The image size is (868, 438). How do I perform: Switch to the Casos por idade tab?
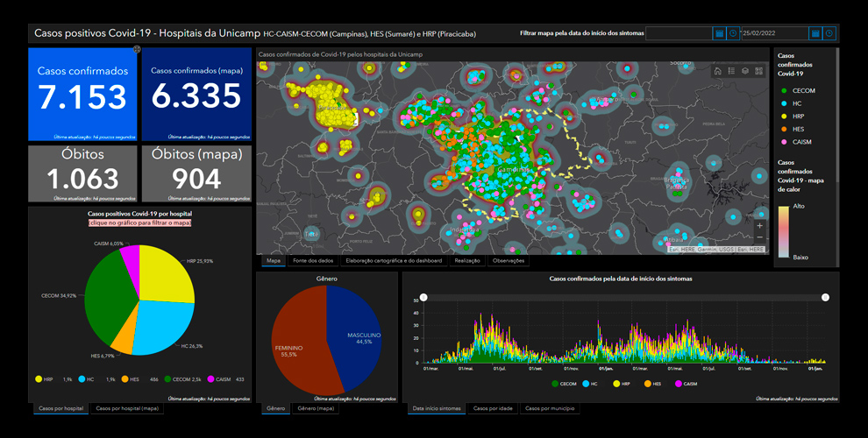click(492, 408)
